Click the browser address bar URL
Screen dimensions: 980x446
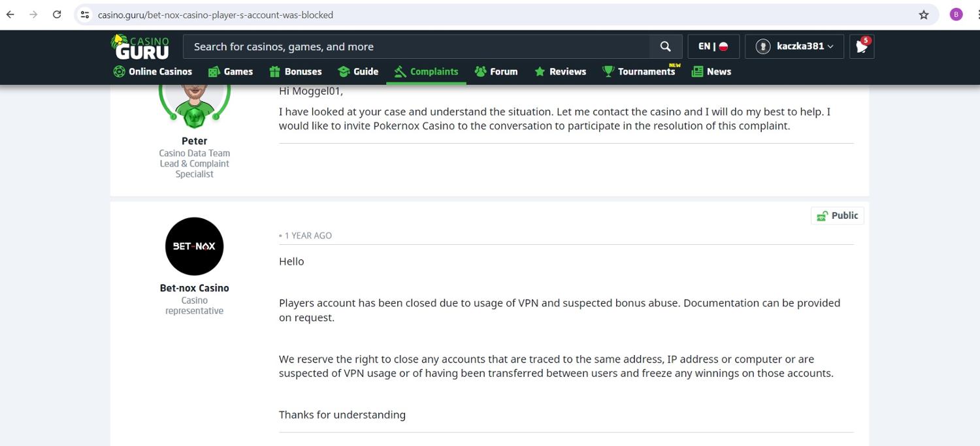216,14
